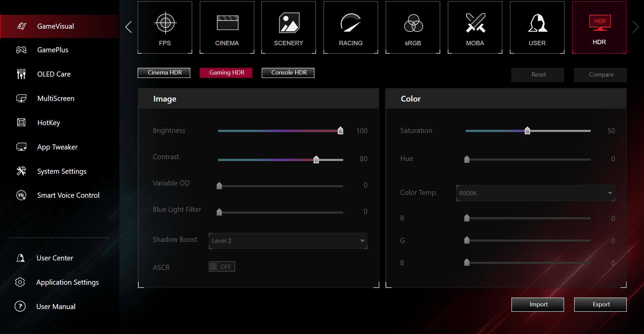Go to System Settings section
This screenshot has width=644, height=334.
click(x=62, y=171)
